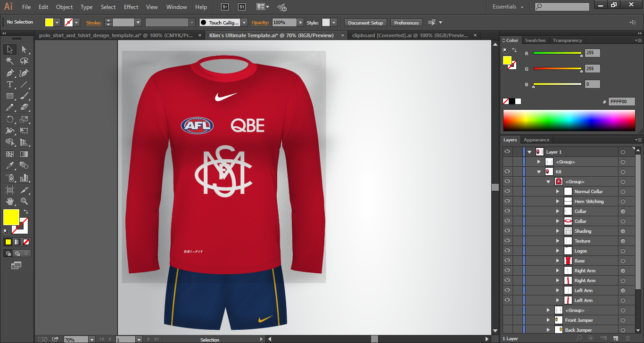Viewport: 644px width, 343px height.
Task: Pick the Gradient tool
Action: [x=24, y=154]
